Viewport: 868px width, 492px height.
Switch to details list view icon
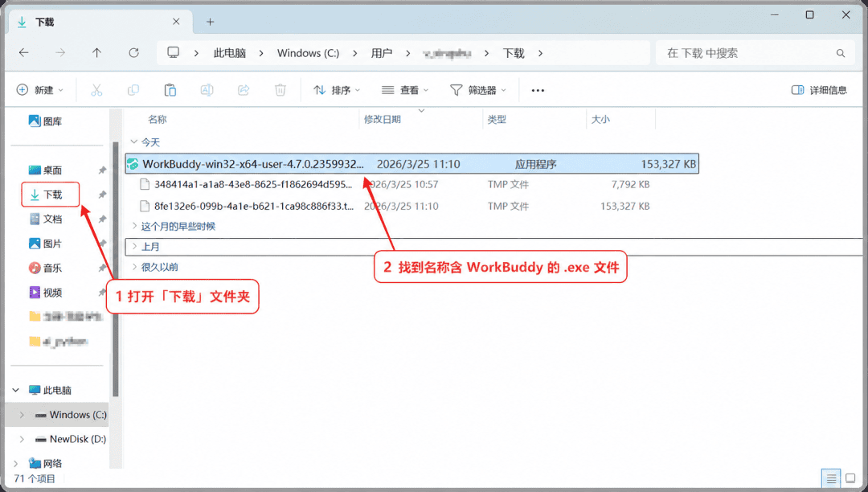coord(831,478)
